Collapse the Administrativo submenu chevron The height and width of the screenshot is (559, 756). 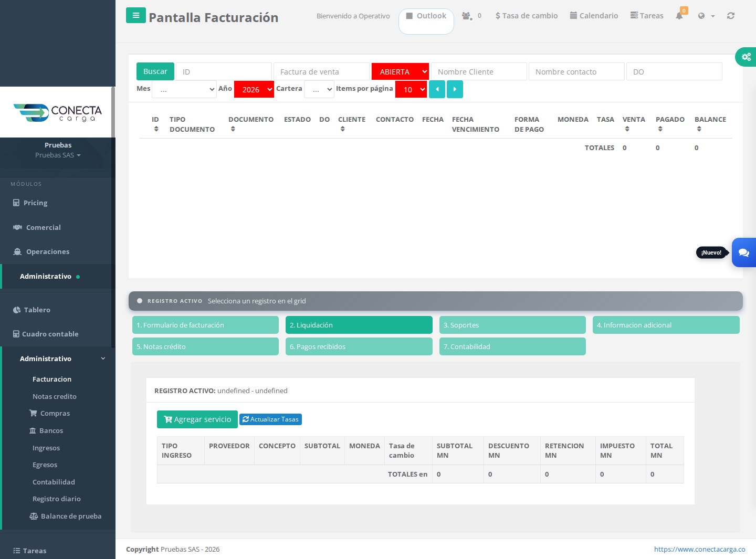(x=103, y=358)
